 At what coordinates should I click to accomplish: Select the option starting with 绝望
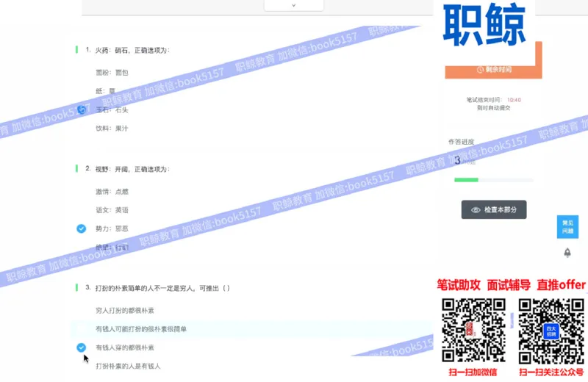click(x=112, y=247)
